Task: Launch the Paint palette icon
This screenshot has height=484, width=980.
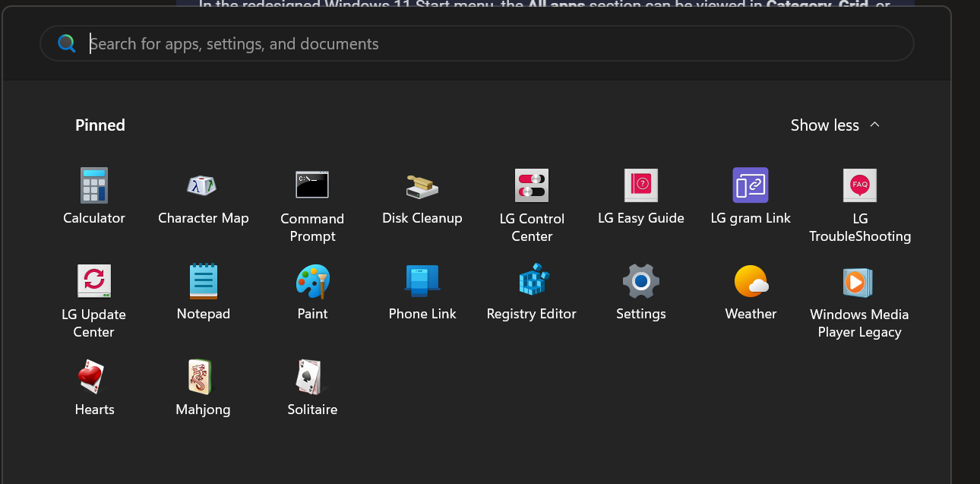Action: pyautogui.click(x=312, y=281)
